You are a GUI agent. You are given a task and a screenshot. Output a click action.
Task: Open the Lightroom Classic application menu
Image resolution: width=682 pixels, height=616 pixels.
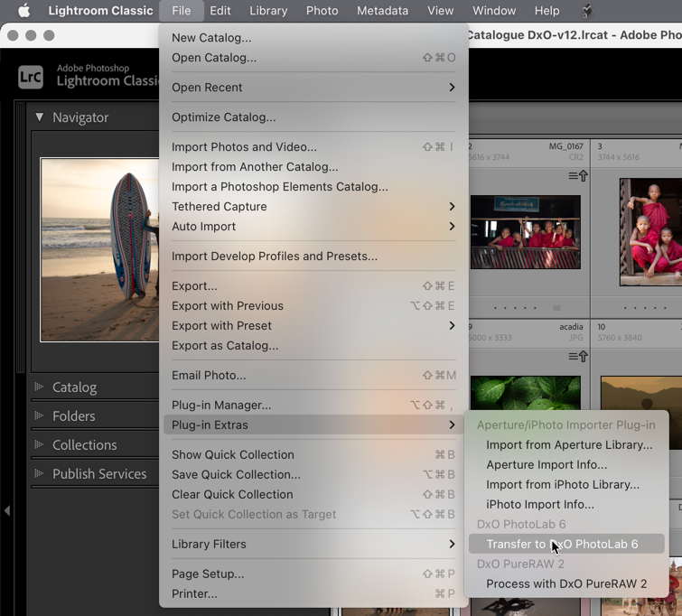point(100,11)
